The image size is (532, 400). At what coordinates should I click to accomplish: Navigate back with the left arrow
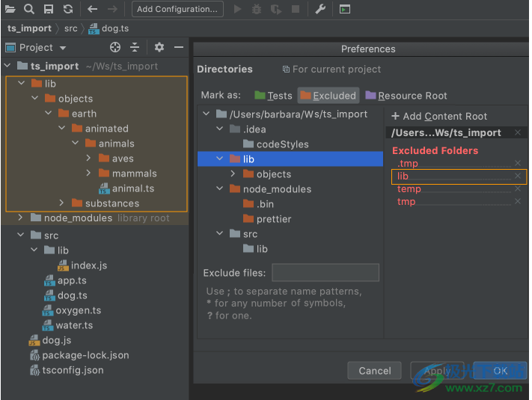click(x=92, y=9)
